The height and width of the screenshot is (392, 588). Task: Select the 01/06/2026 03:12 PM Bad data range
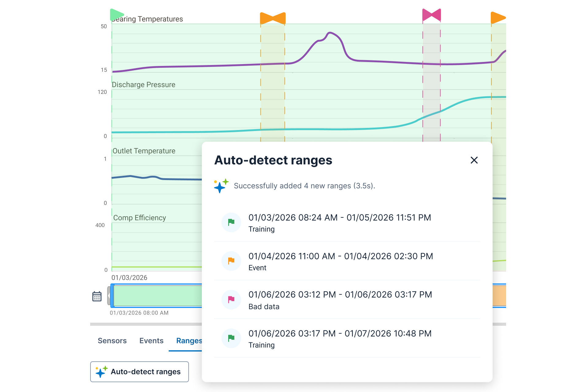click(x=340, y=299)
